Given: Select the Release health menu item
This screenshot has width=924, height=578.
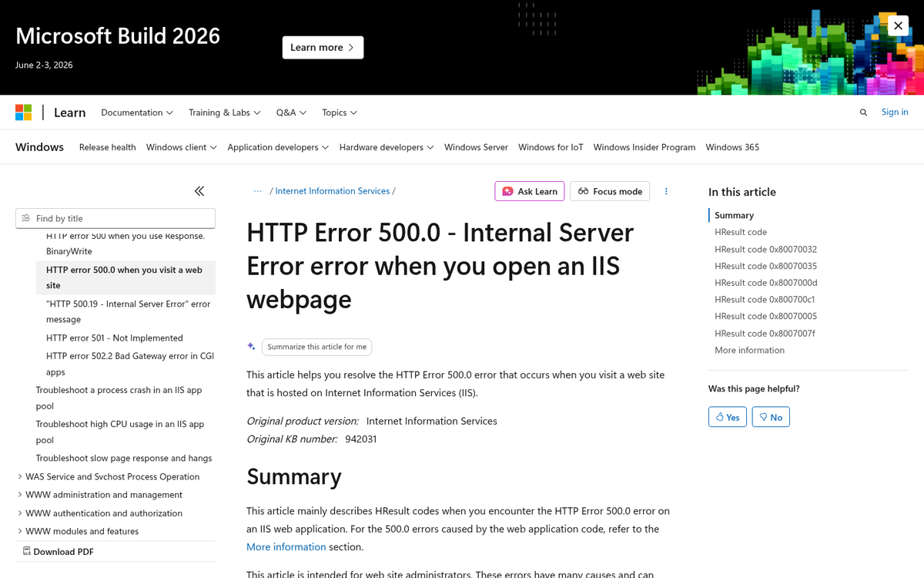Looking at the screenshot, I should [107, 147].
